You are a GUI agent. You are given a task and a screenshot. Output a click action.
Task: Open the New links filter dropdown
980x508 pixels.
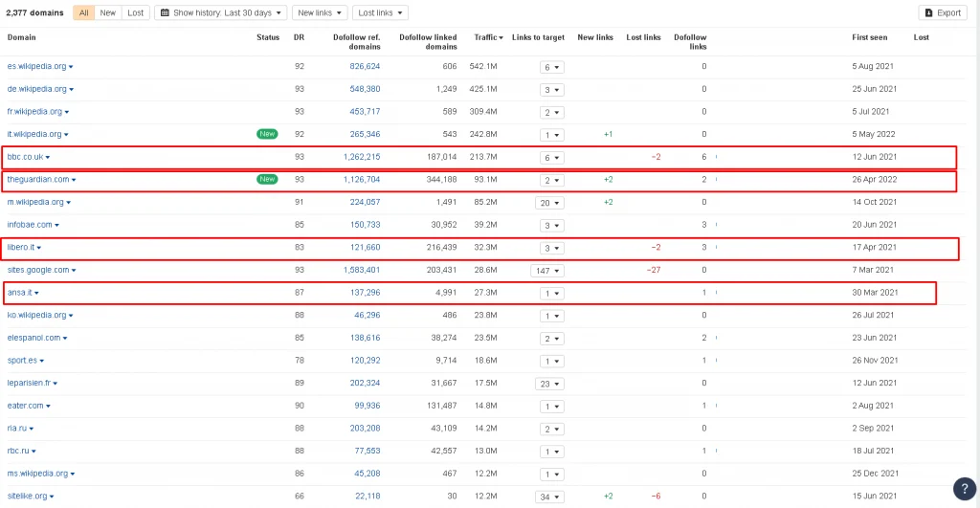[x=320, y=12]
